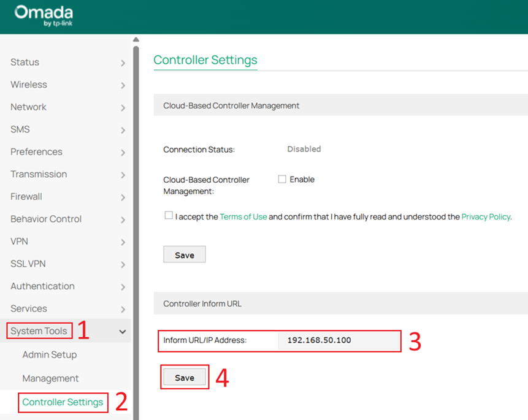View the Privacy Policy
528x420 pixels.
coord(486,215)
